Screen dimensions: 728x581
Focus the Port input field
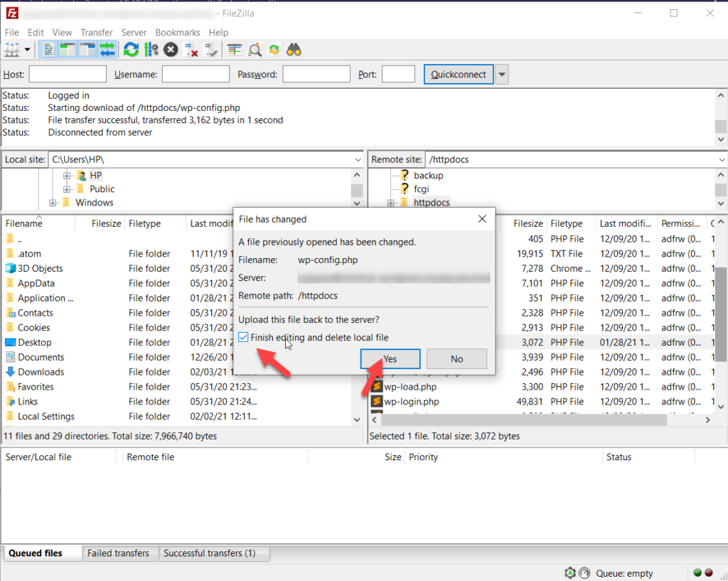coord(398,74)
